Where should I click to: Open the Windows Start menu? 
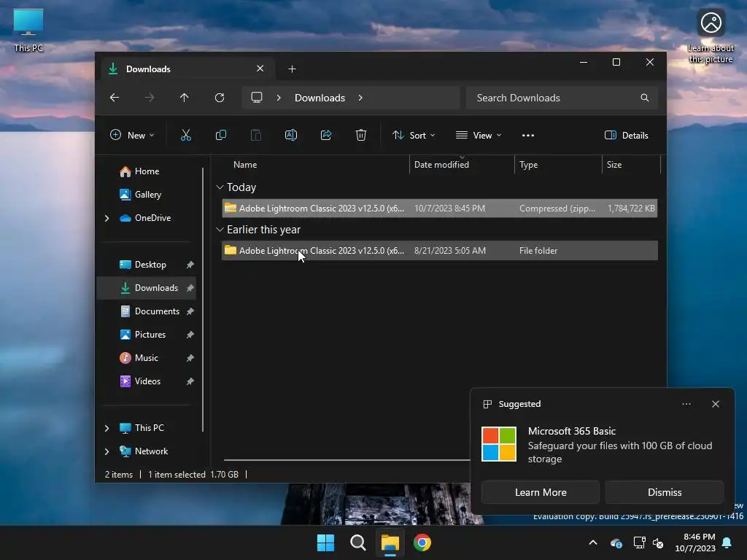[x=326, y=542]
